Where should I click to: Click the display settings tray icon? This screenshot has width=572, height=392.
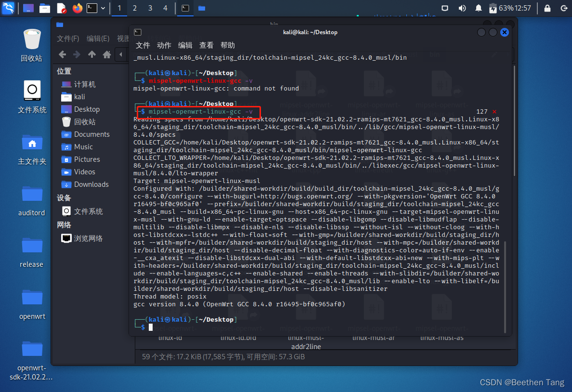(x=445, y=8)
